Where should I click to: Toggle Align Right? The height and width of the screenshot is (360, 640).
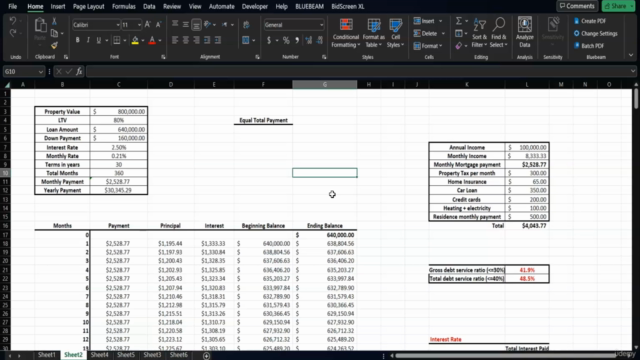coord(196,40)
